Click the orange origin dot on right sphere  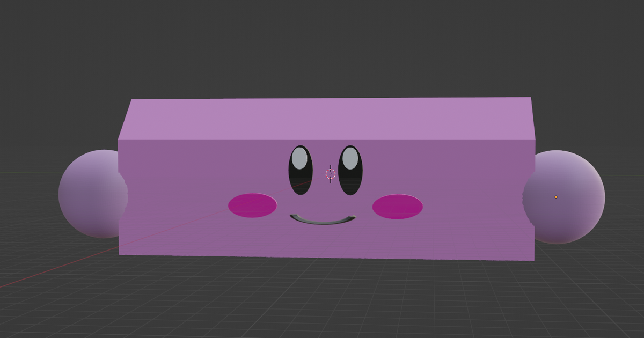point(555,197)
